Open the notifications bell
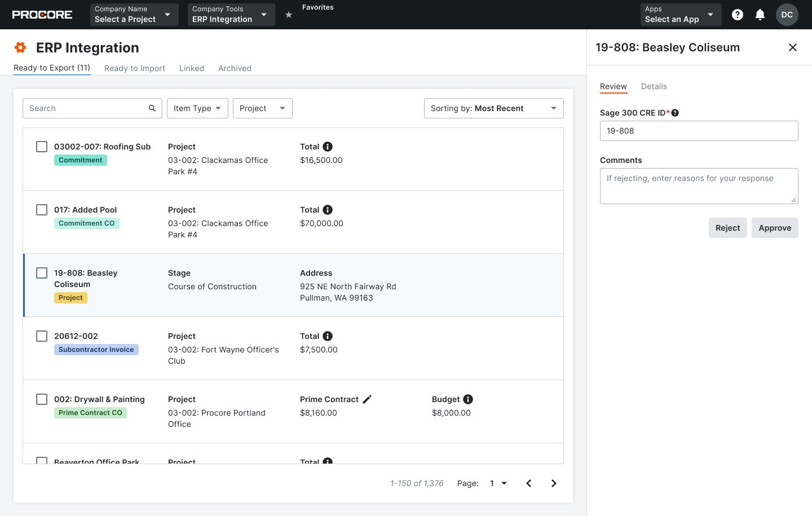 tap(760, 15)
